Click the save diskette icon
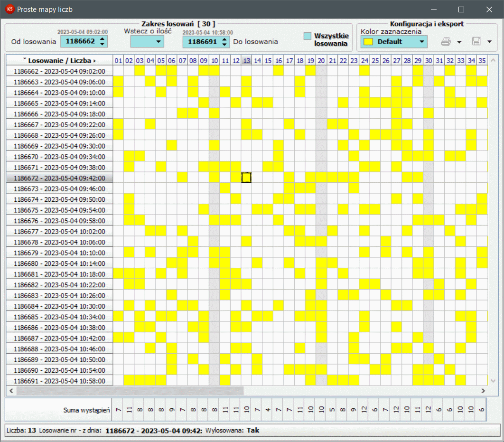This screenshot has height=442, width=504. click(476, 41)
